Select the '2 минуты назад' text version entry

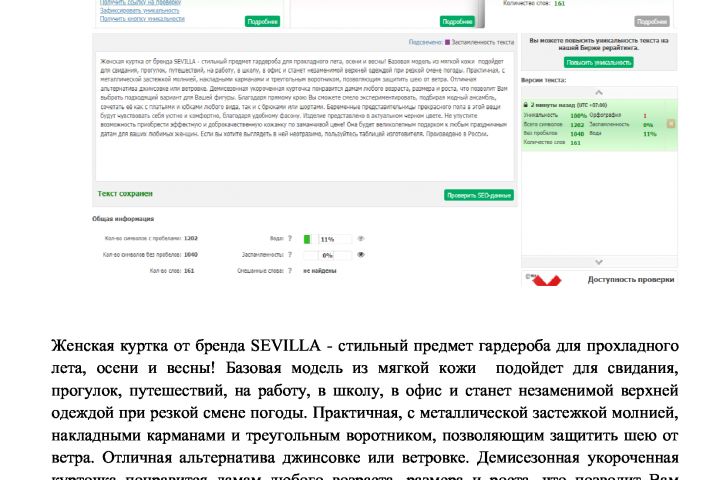pyautogui.click(x=599, y=124)
